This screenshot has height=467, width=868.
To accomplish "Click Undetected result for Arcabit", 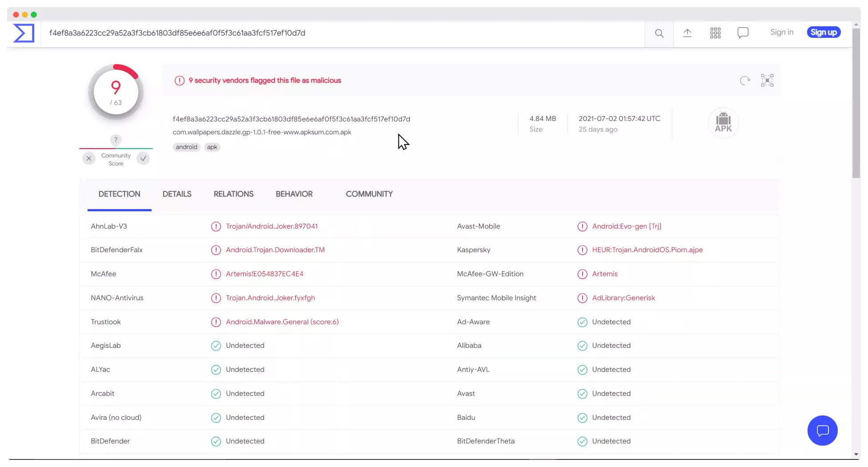I will (x=245, y=394).
